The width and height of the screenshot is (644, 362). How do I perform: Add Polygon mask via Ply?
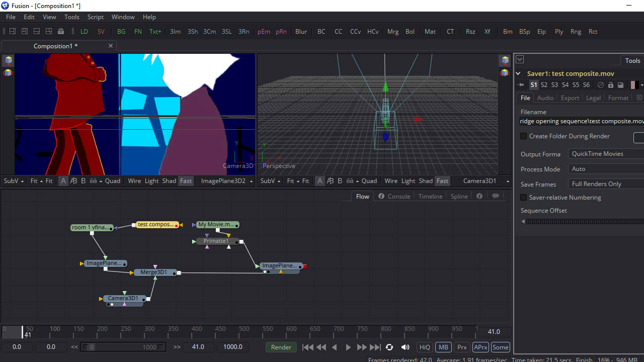(559, 31)
